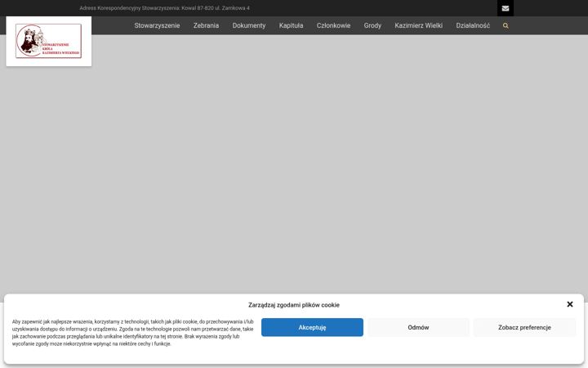Open the Zebrania menu item
This screenshot has height=368, width=588.
(x=206, y=25)
